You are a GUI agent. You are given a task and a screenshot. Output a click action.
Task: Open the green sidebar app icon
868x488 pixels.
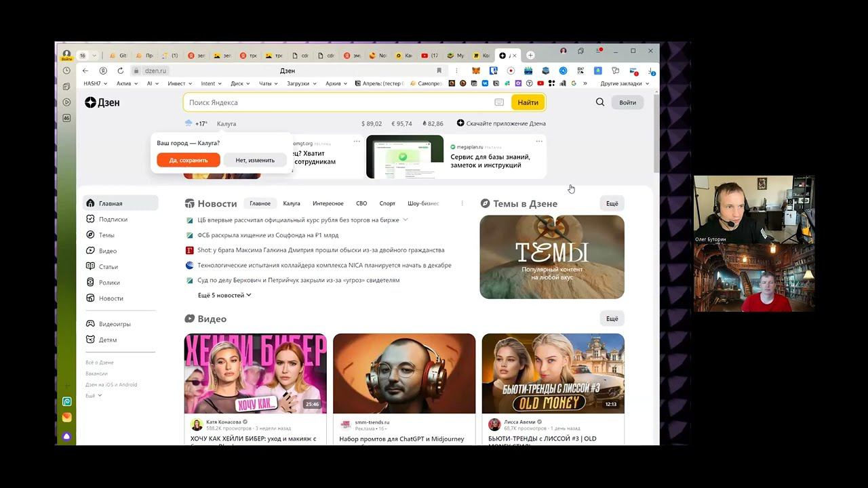click(66, 401)
